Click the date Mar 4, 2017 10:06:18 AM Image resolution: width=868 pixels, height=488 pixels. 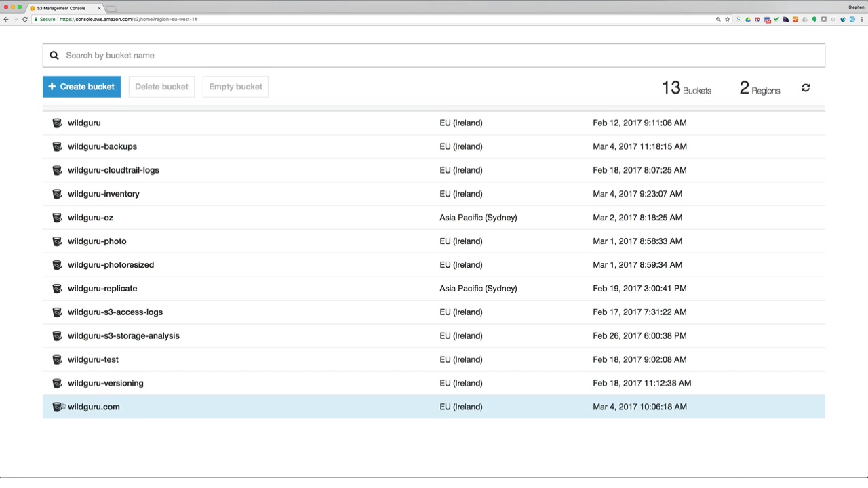tap(639, 407)
